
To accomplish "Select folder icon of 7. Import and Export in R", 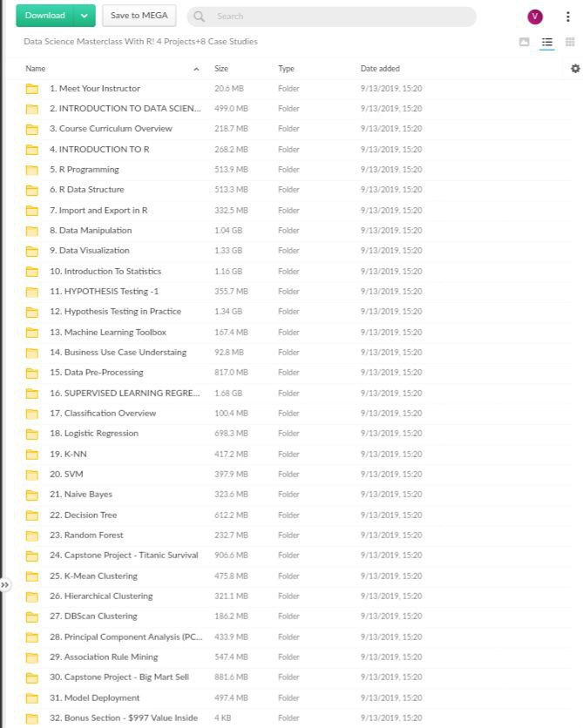I will (x=32, y=211).
